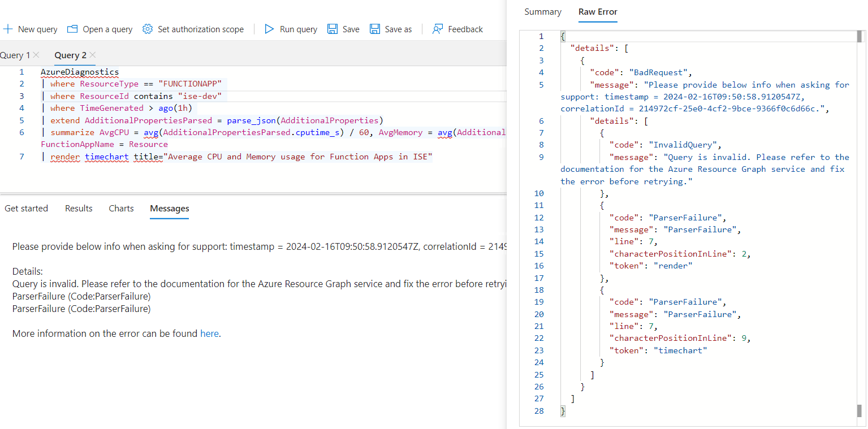Open the Results tab

[78, 208]
